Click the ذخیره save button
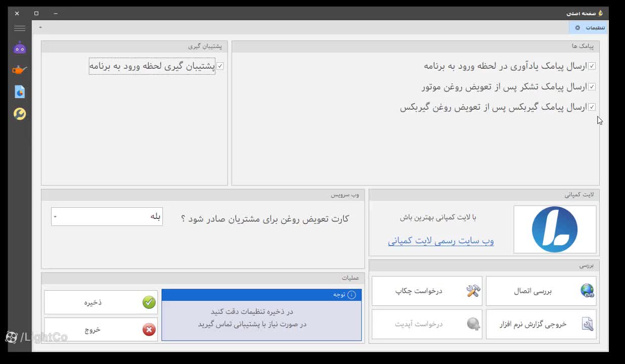The height and width of the screenshot is (364, 625). (x=101, y=302)
